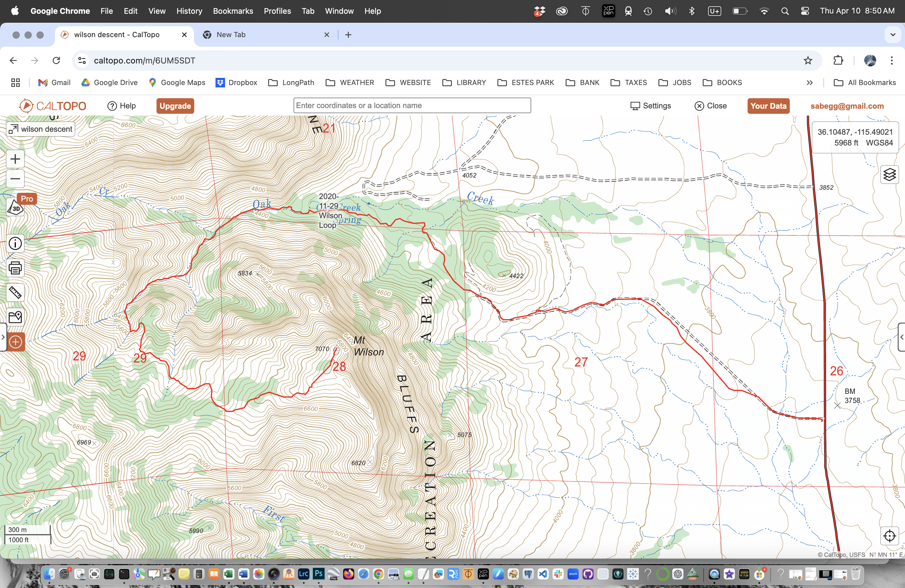The height and width of the screenshot is (588, 905).
Task: Click the locate me crosshair icon
Action: click(x=889, y=536)
